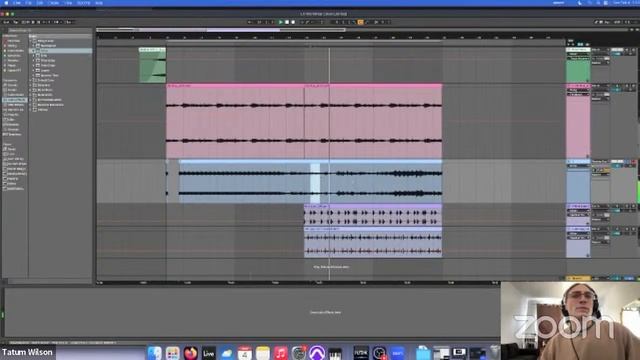Open pink track's input type dropdown
Image resolution: width=640 pixels, height=360 pixels.
[x=601, y=86]
